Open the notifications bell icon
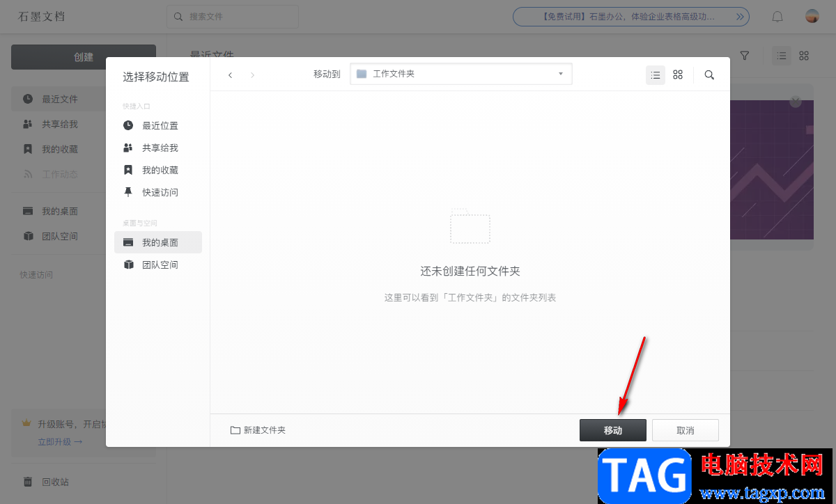 coord(777,17)
